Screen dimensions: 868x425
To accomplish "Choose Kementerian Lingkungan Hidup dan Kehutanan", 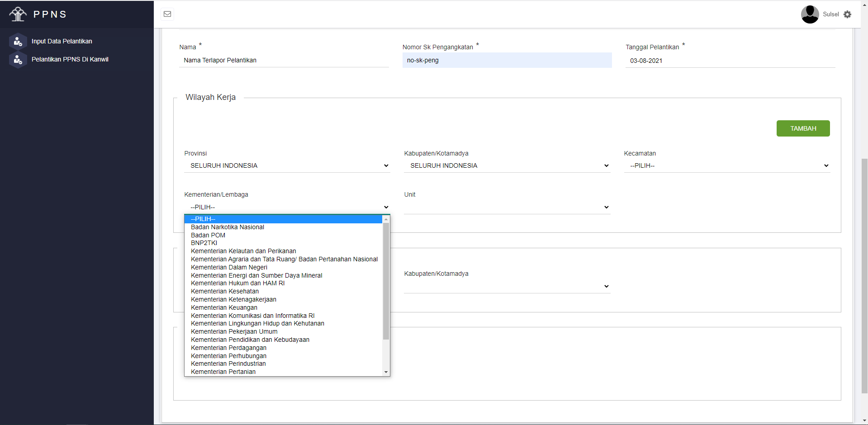I will click(284, 323).
